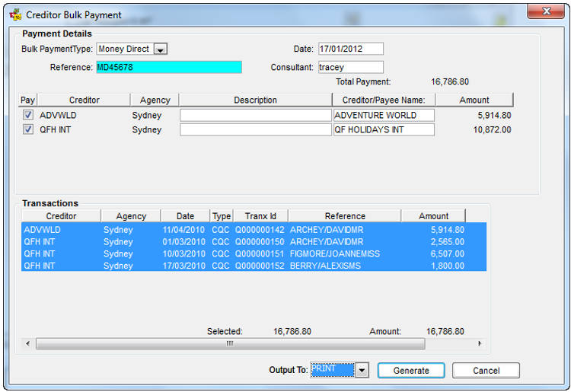
Task: Click the 5,914.80 amount for ADVWLD payment
Action: point(494,116)
